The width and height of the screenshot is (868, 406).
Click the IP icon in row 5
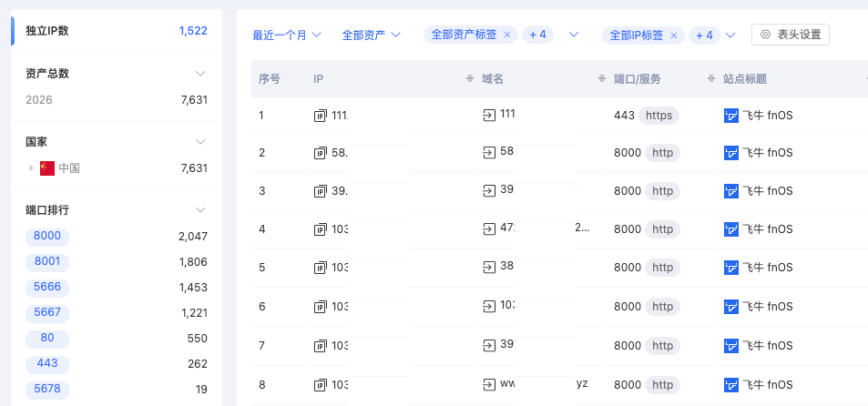320,268
